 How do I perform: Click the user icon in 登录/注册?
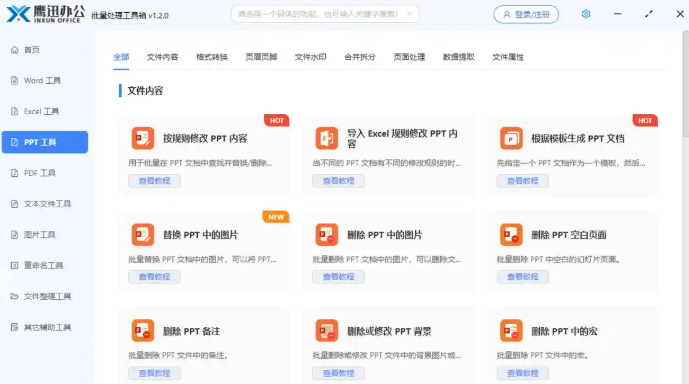(507, 14)
